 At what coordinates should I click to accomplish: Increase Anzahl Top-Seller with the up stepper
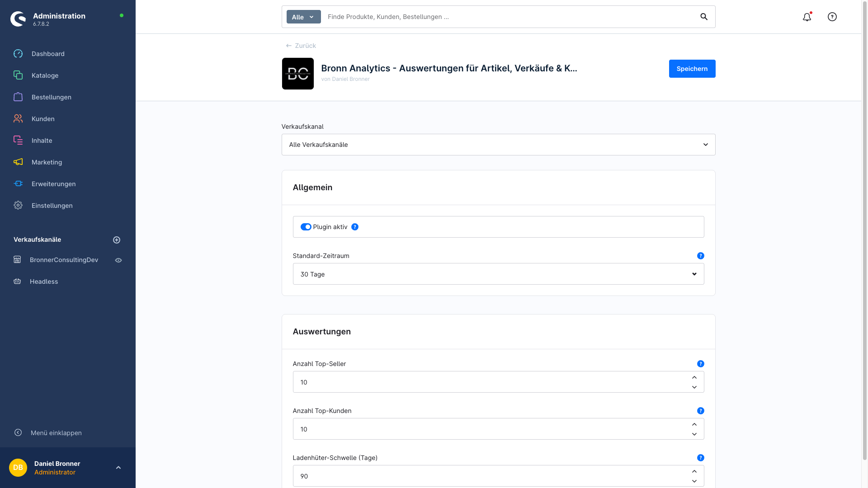pyautogui.click(x=694, y=378)
